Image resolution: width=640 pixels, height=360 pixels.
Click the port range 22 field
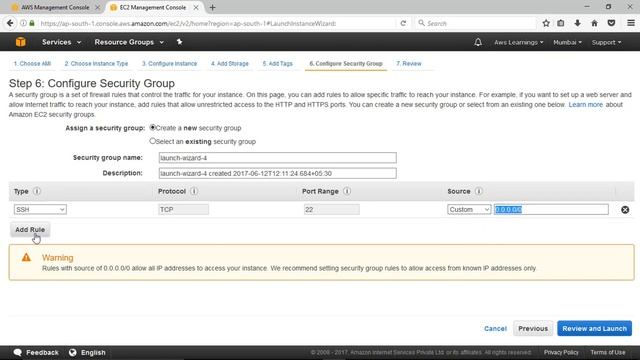(331, 209)
